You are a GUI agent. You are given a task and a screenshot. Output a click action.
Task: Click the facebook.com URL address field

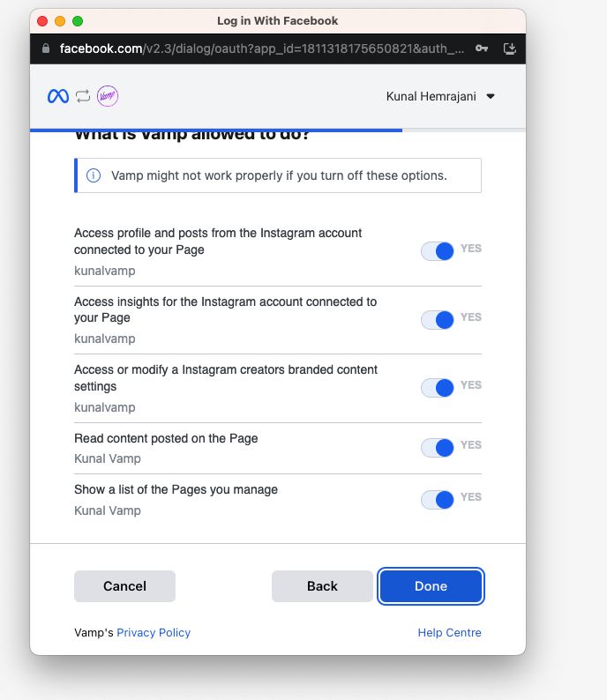262,48
